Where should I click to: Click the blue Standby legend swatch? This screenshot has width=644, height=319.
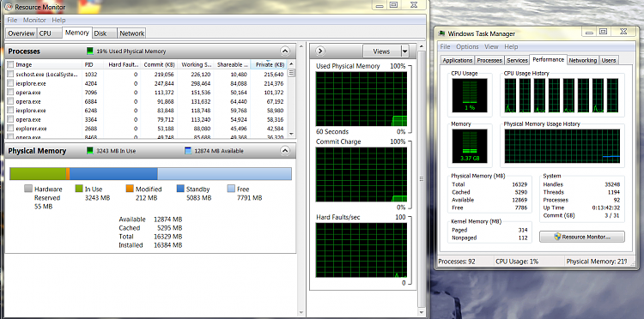[180, 189]
